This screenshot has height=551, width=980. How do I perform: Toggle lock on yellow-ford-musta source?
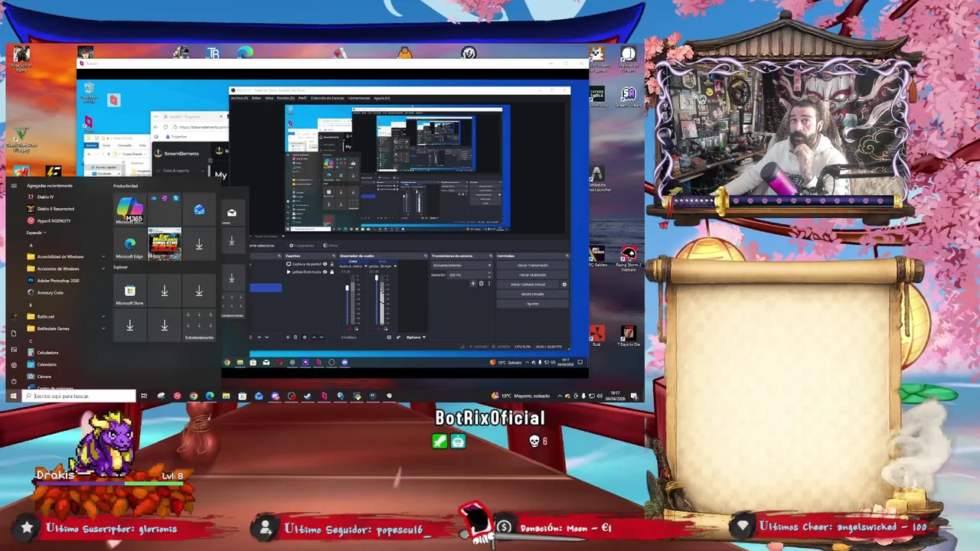click(332, 272)
